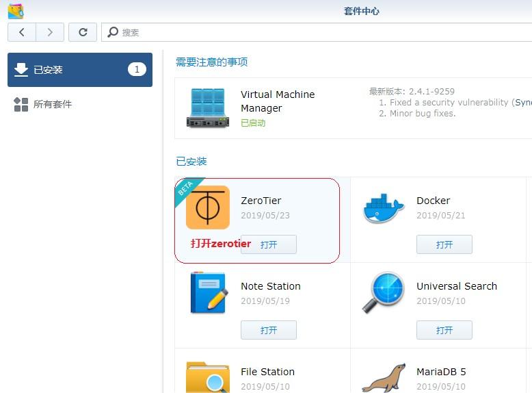Viewport: 532px width, 393px height.
Task: Focus the 搜索 search field
Action: tap(317, 32)
